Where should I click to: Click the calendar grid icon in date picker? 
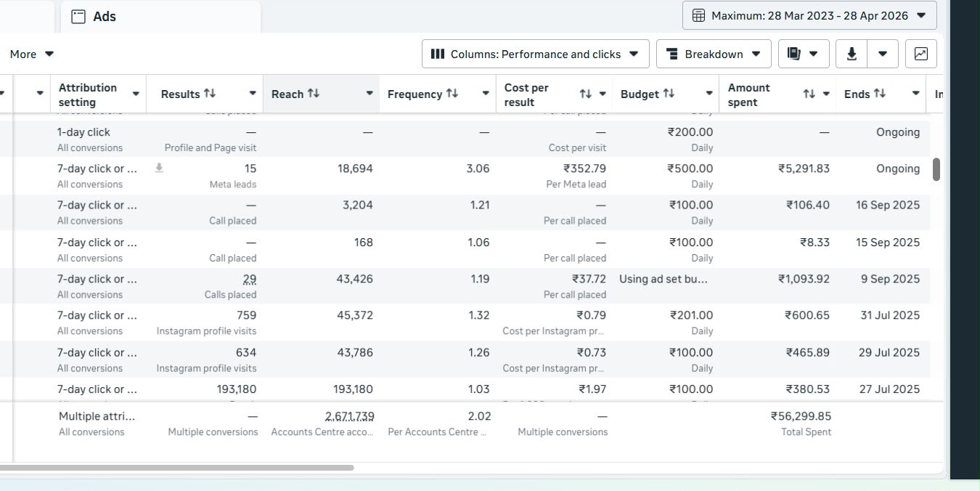(698, 15)
